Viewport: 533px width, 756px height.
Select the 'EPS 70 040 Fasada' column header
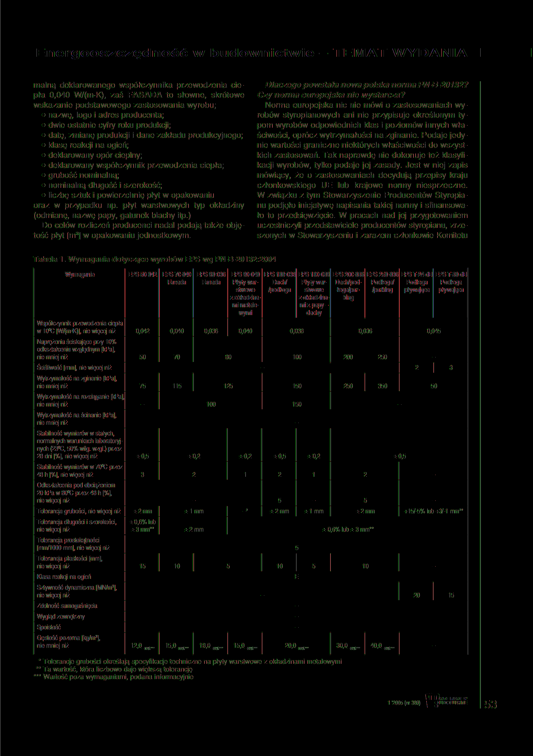(x=177, y=278)
